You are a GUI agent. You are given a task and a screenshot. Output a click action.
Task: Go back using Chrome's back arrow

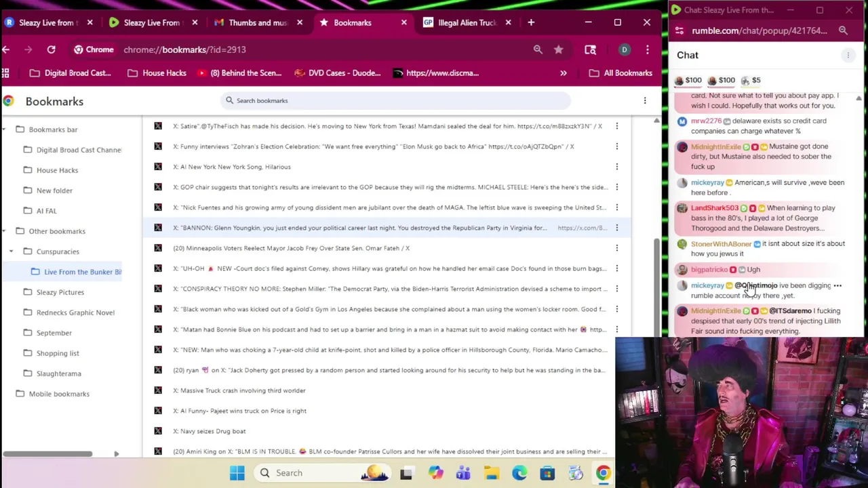5,49
